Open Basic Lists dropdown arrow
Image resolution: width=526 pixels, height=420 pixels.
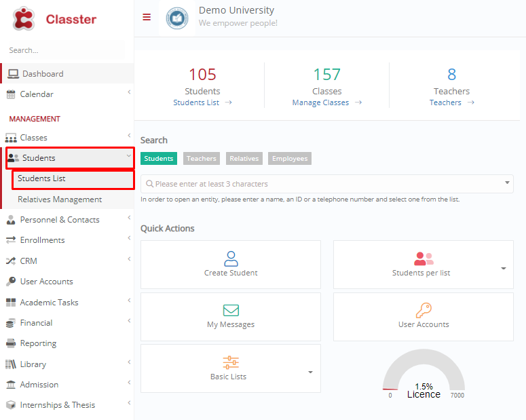pyautogui.click(x=310, y=372)
